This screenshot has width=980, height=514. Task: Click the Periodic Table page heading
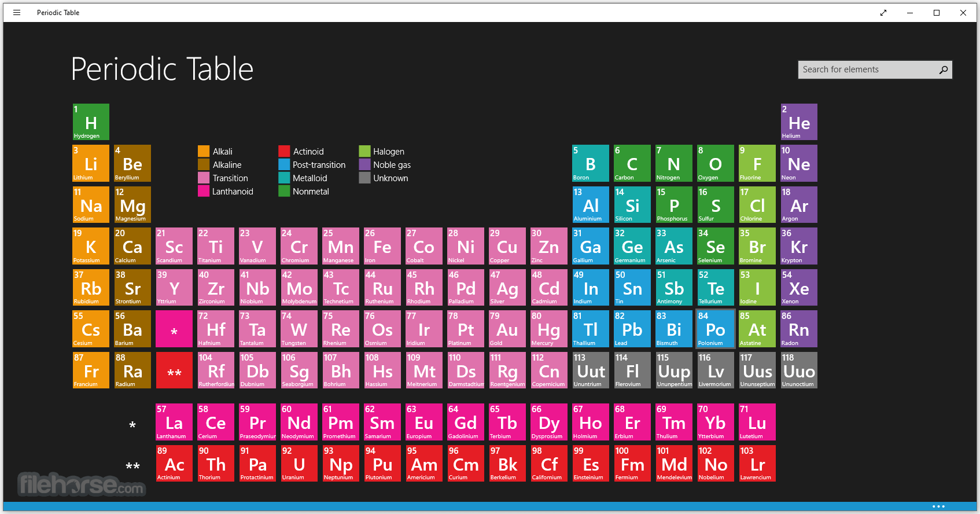tap(162, 69)
